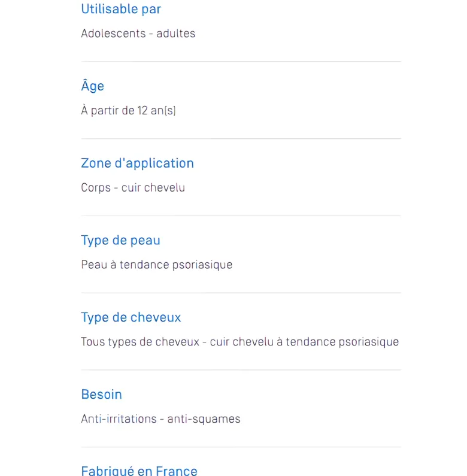
Task: Click the word 'Adolescents' under Utilisable par
Action: click(113, 34)
